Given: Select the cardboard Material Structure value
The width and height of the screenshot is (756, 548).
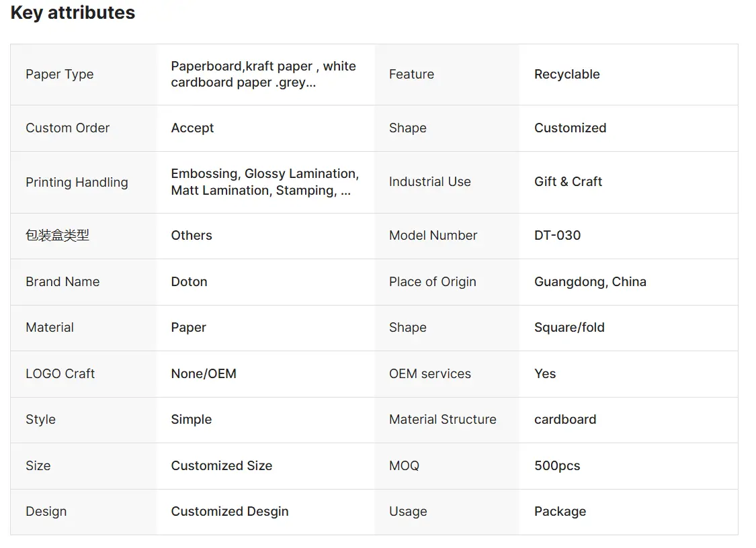Looking at the screenshot, I should click(x=565, y=419).
